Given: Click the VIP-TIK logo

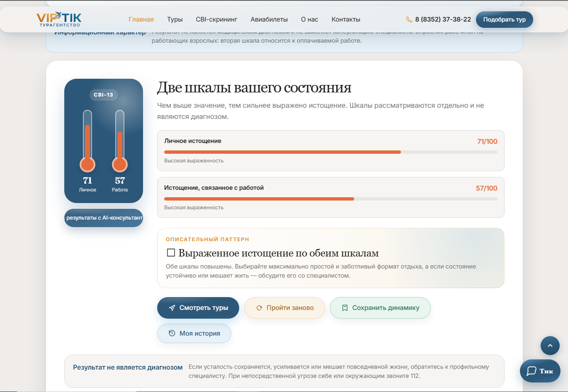Looking at the screenshot, I should click(59, 19).
